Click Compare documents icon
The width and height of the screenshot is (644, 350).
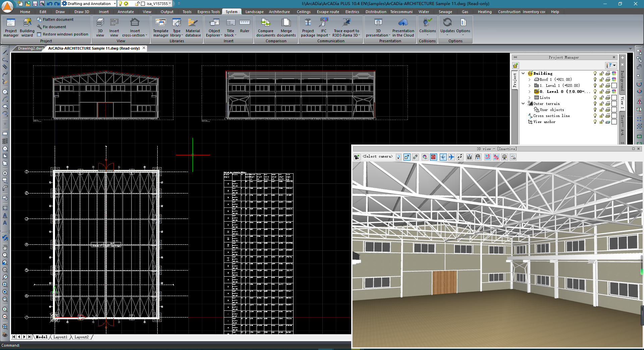[x=266, y=27]
